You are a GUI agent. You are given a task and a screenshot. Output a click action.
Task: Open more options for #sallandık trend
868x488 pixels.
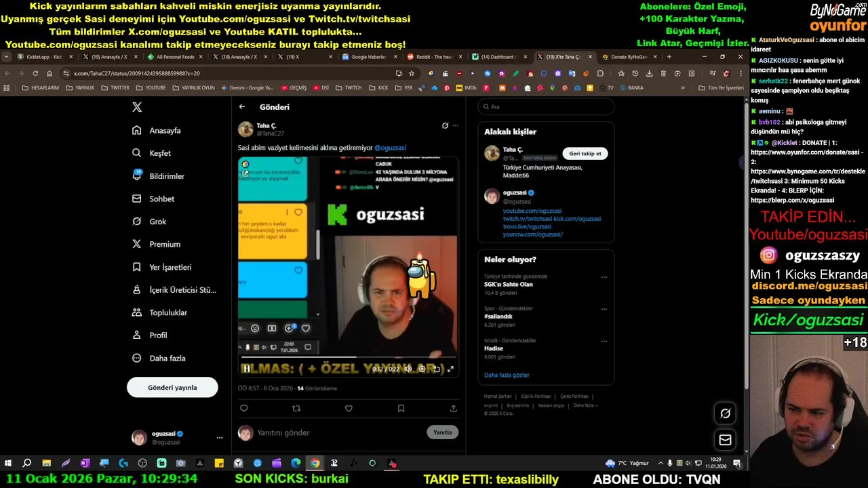604,308
